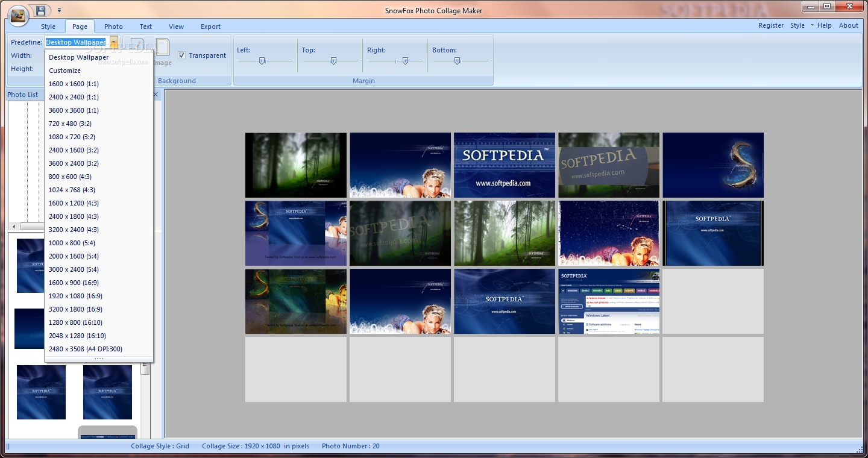Screen dimensions: 868x458
Task: Switch to the Style ribbon tab
Action: [x=48, y=27]
